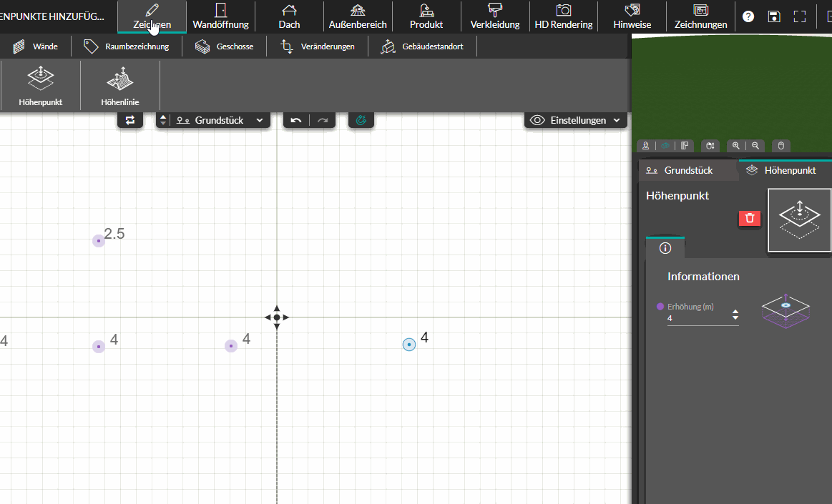Open the Dach tab
The image size is (832, 504).
pos(289,16)
